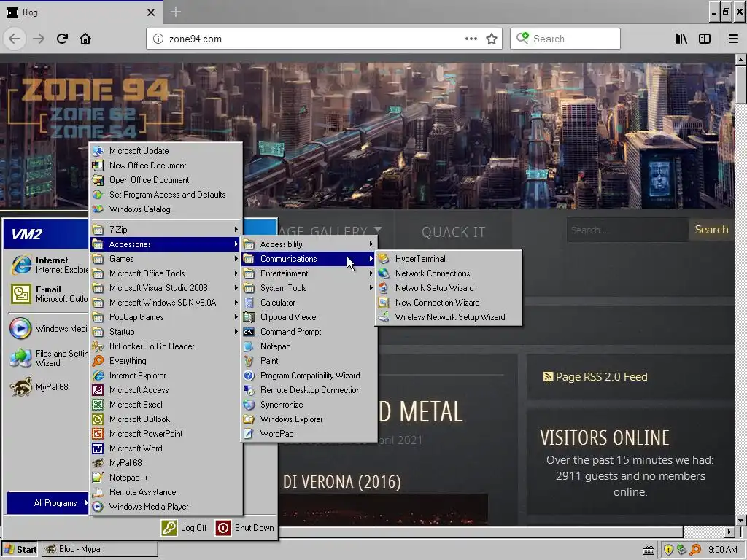Viewport: 747px width, 560px height.
Task: Launch Microsoft PowerPoint
Action: (x=166, y=434)
